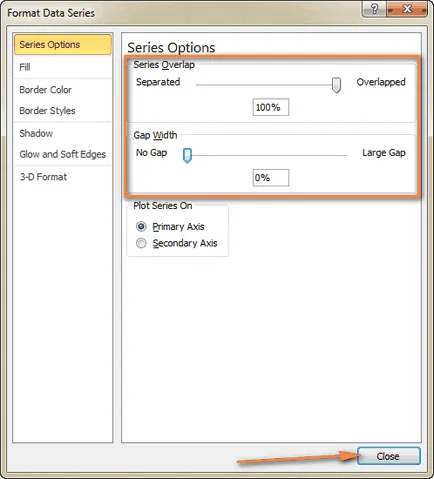This screenshot has width=434, height=479.
Task: Click the Separated label
Action: click(158, 82)
